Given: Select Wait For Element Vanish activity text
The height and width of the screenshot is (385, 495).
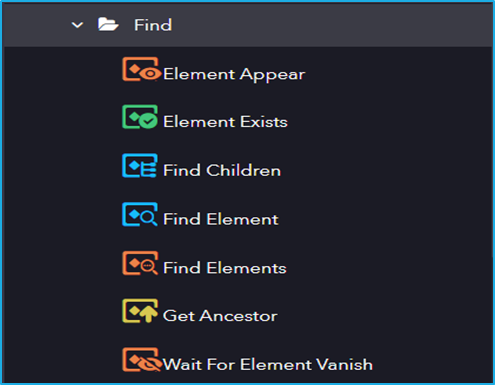Looking at the screenshot, I should (x=268, y=364).
